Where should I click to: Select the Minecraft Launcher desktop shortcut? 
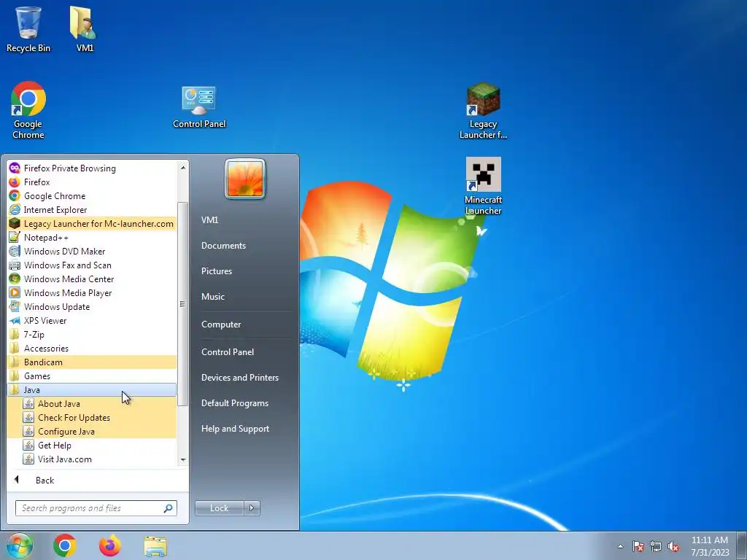483,186
